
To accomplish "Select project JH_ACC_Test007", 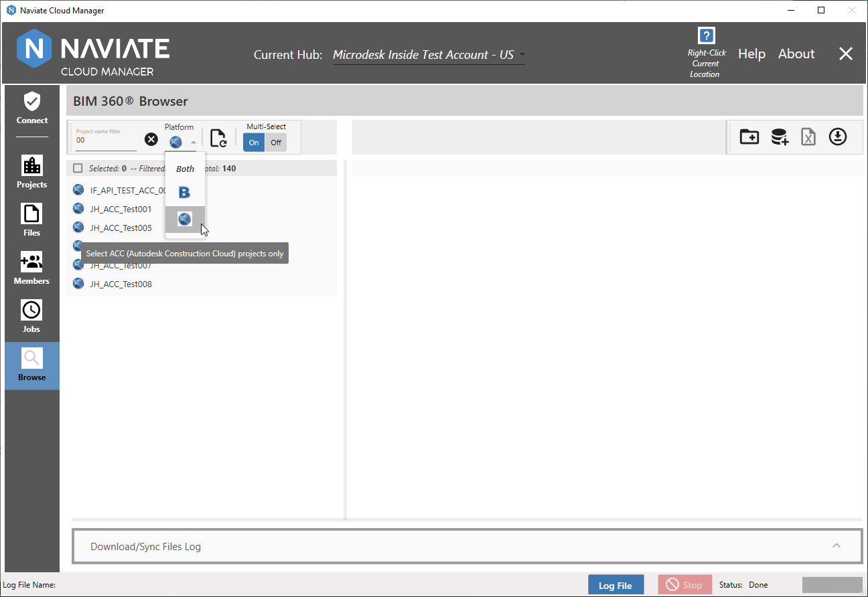I will click(121, 266).
